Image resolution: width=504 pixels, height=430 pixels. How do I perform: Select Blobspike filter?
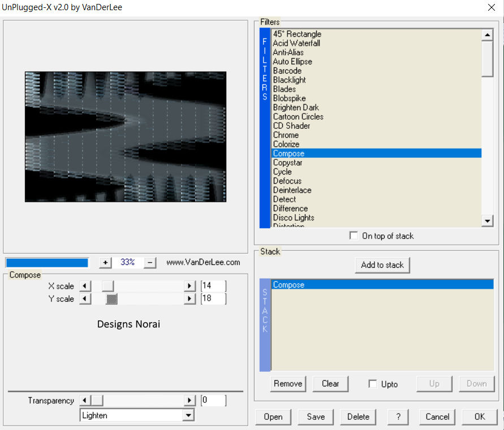click(376, 98)
